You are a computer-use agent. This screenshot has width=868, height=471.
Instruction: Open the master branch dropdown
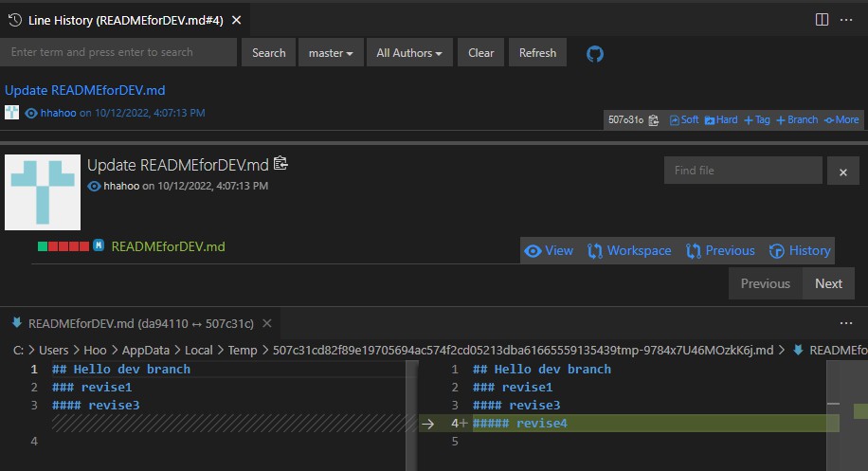pos(331,52)
